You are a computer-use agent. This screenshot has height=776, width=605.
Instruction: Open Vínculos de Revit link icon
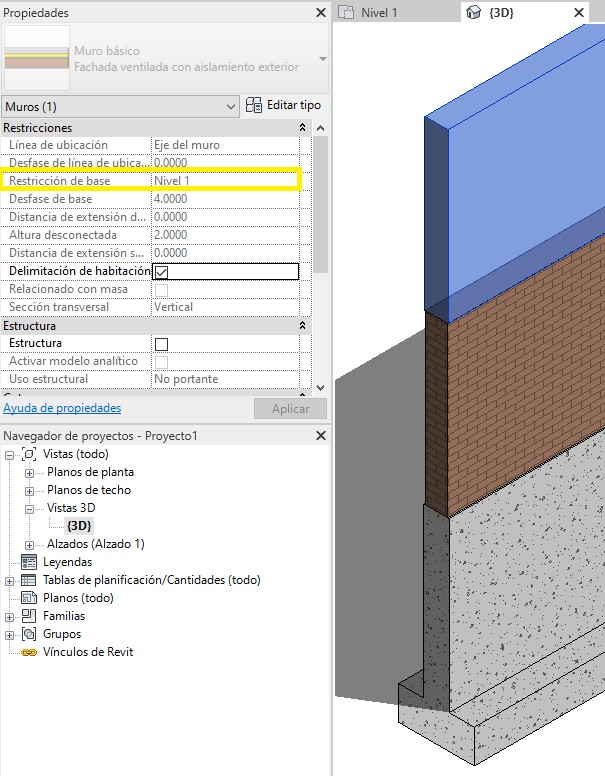(x=29, y=652)
